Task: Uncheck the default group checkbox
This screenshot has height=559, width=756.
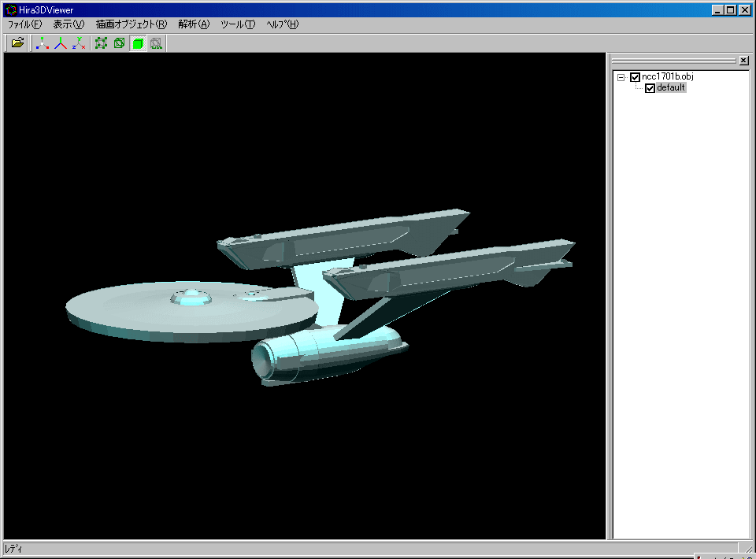Action: click(650, 88)
